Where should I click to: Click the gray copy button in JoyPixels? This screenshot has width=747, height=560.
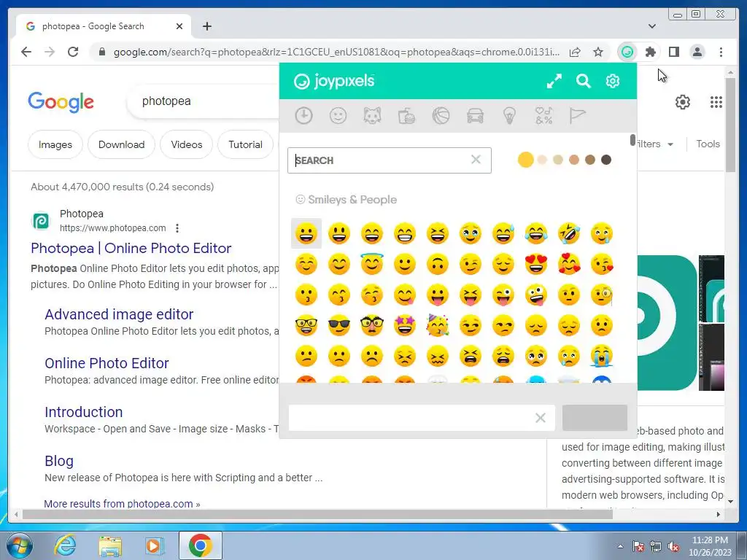(x=595, y=418)
